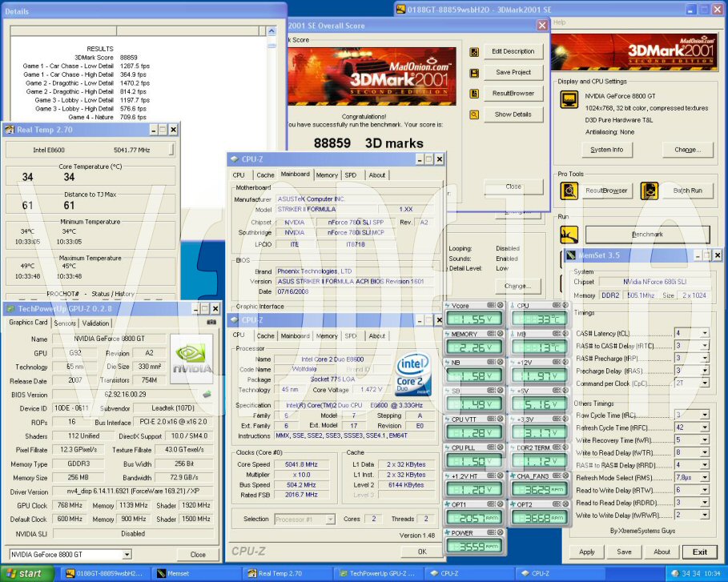This screenshot has width=728, height=582.
Task: Open settings icon on the POWER fan widget
Action: click(x=491, y=533)
